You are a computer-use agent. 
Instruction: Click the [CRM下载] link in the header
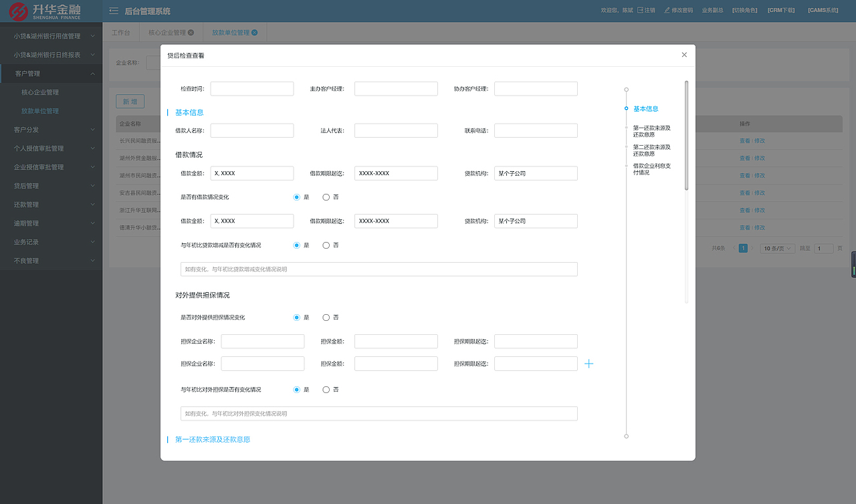click(781, 11)
